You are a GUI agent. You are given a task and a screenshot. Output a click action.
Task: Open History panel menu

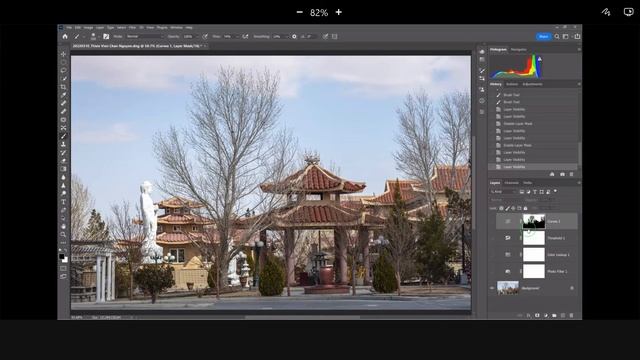579,84
